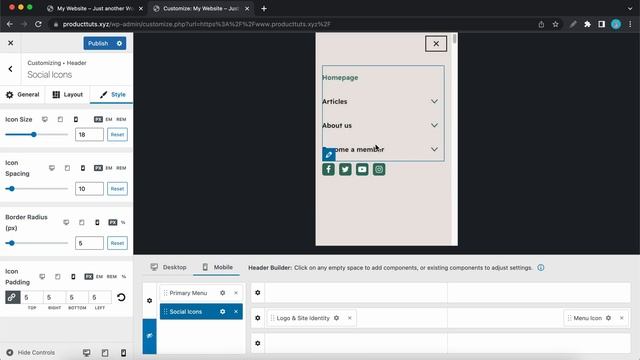Select mobile device icon for Border Radius
The image size is (640, 360).
click(97, 222)
